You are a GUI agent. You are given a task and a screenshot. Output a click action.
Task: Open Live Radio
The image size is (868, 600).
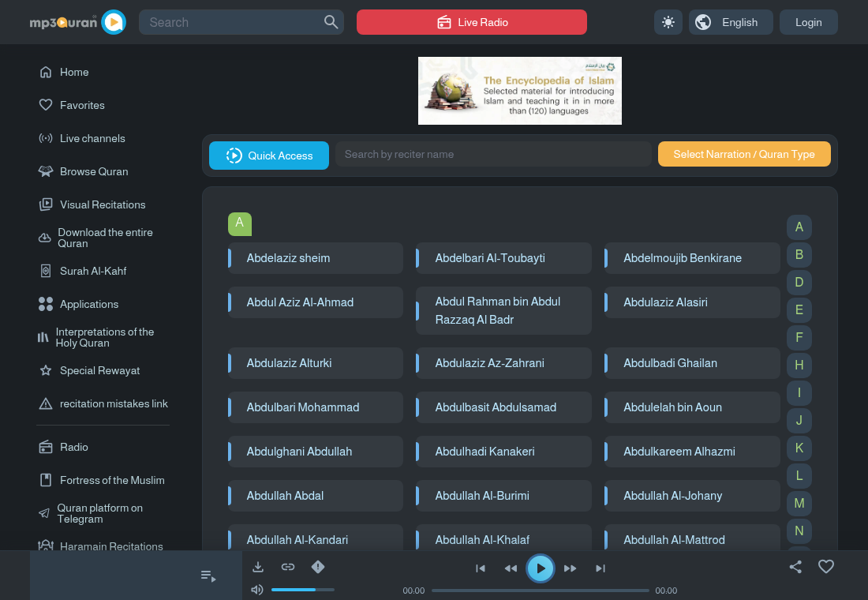tap(472, 22)
